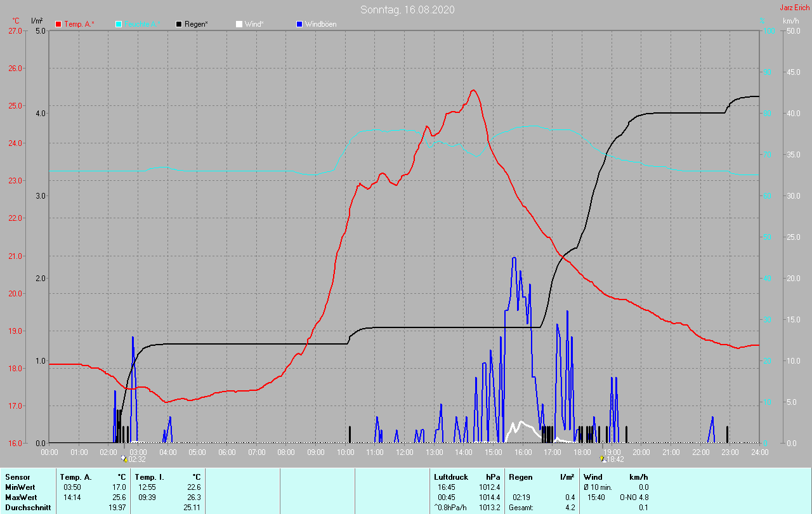Click the 06:00 time axis label
The height and width of the screenshot is (514, 812).
tap(226, 452)
